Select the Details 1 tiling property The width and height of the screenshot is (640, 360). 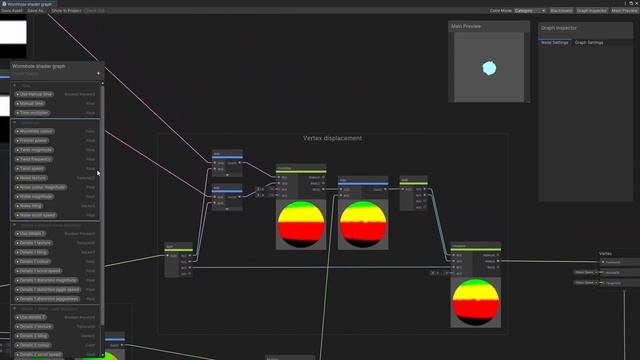tap(32, 252)
